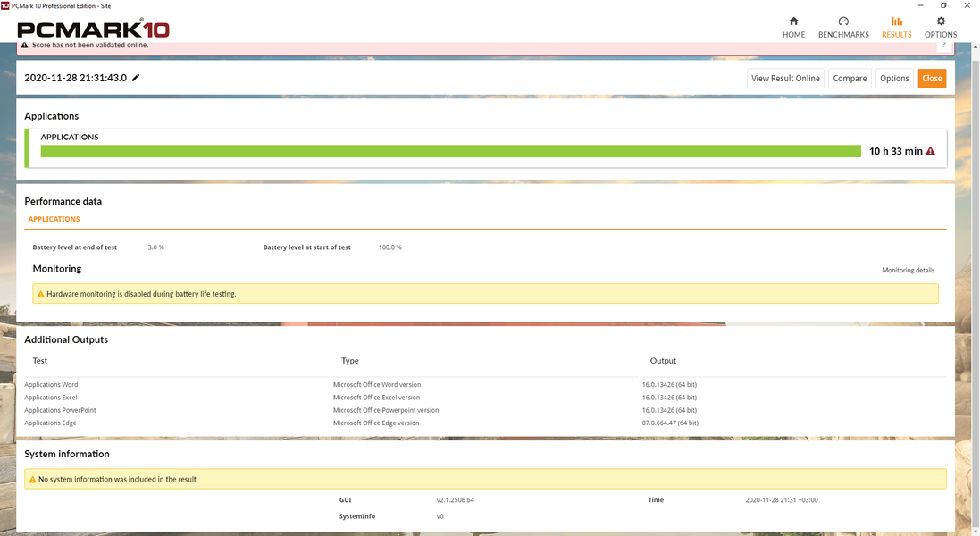Click Microsoft Office Word version type cell
The width and height of the screenshot is (980, 536).
point(377,385)
